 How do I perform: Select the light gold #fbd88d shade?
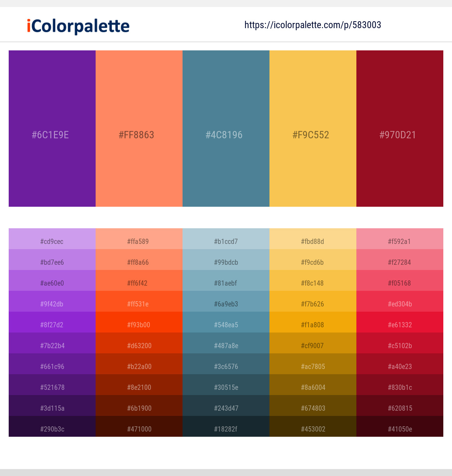[x=313, y=241]
